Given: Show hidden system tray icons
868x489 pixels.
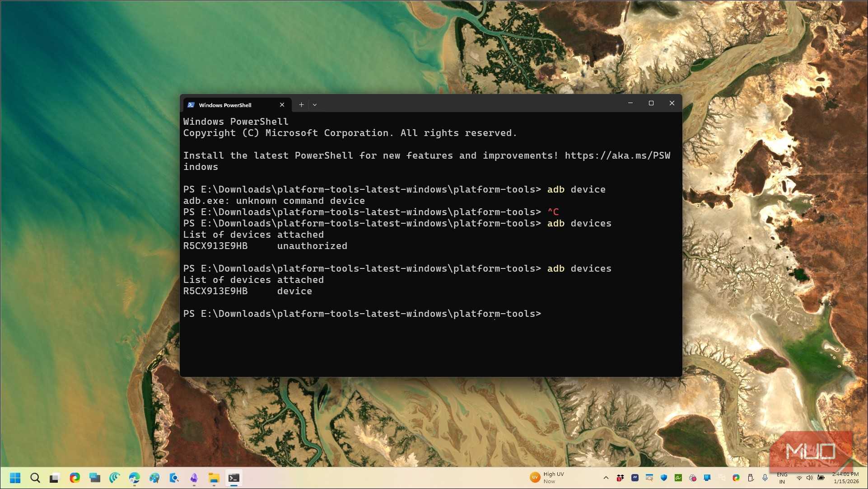Looking at the screenshot, I should [606, 478].
